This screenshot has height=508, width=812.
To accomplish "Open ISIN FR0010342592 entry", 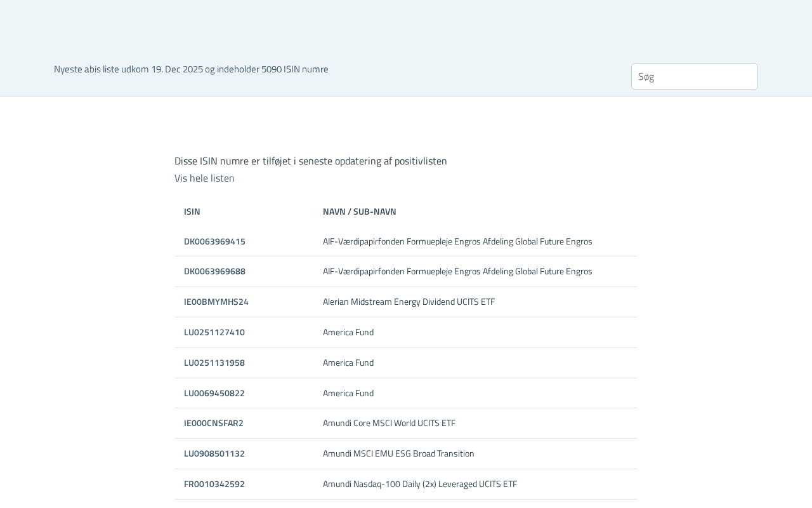I will [214, 484].
